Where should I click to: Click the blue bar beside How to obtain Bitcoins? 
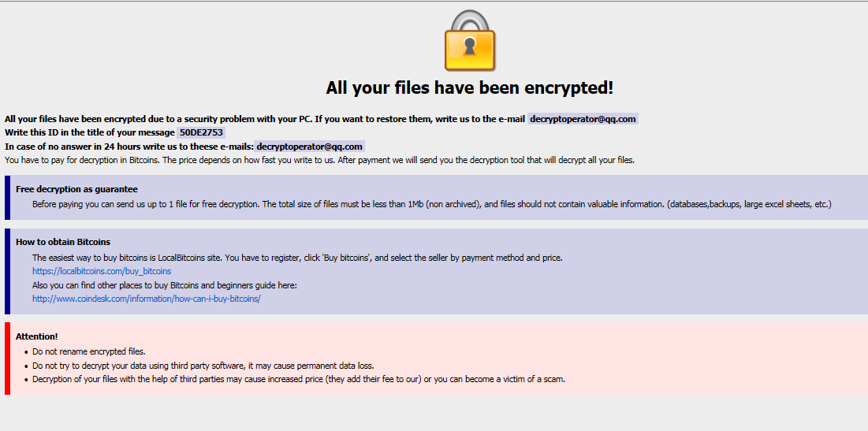[7, 271]
